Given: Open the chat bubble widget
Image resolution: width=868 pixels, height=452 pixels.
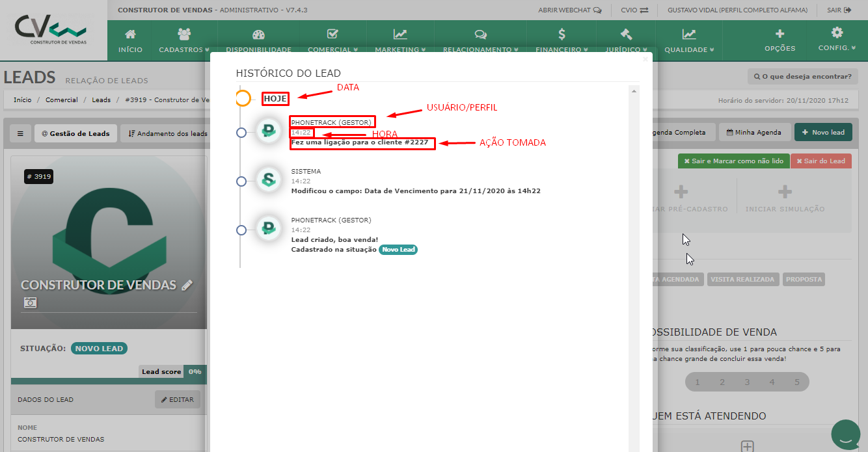Looking at the screenshot, I should 846,435.
